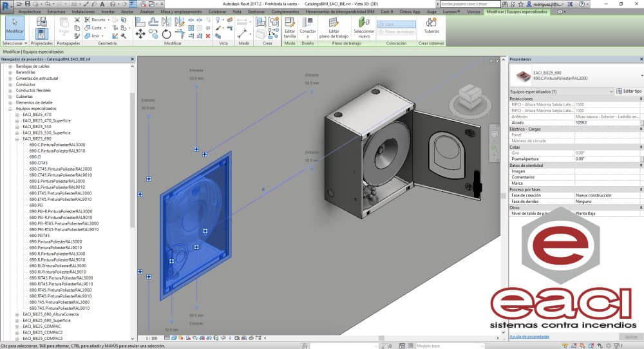
Task: Click the Mover (move) tool icon
Action: tap(140, 33)
